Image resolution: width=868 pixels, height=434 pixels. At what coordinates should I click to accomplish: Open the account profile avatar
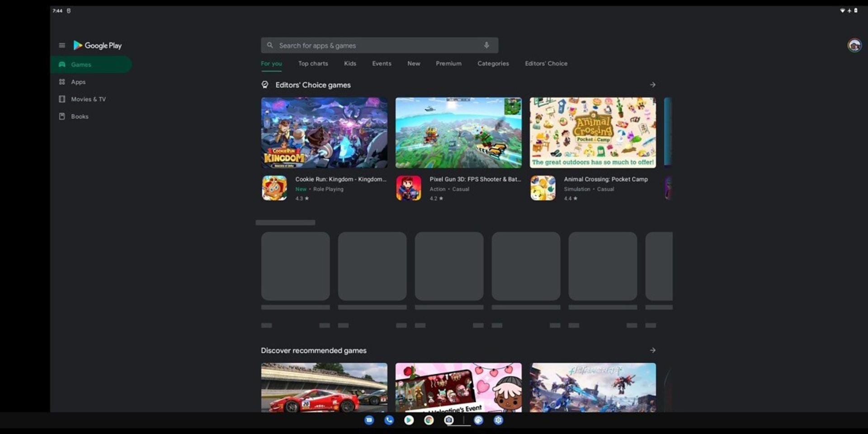(x=854, y=45)
